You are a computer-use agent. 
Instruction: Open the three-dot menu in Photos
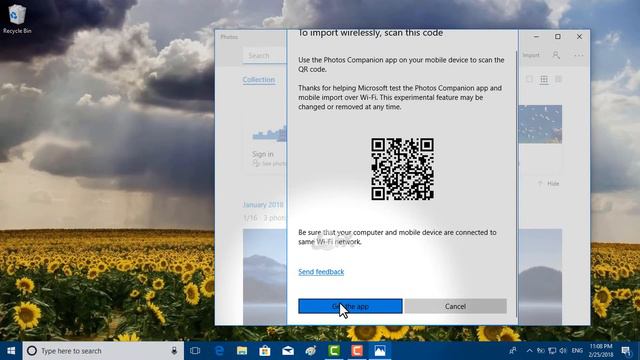tap(579, 55)
